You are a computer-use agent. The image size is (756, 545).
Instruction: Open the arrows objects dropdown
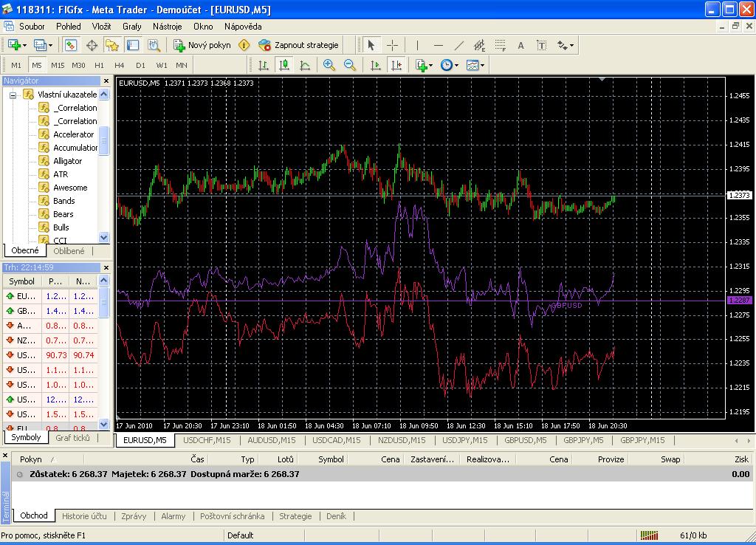coord(565,45)
